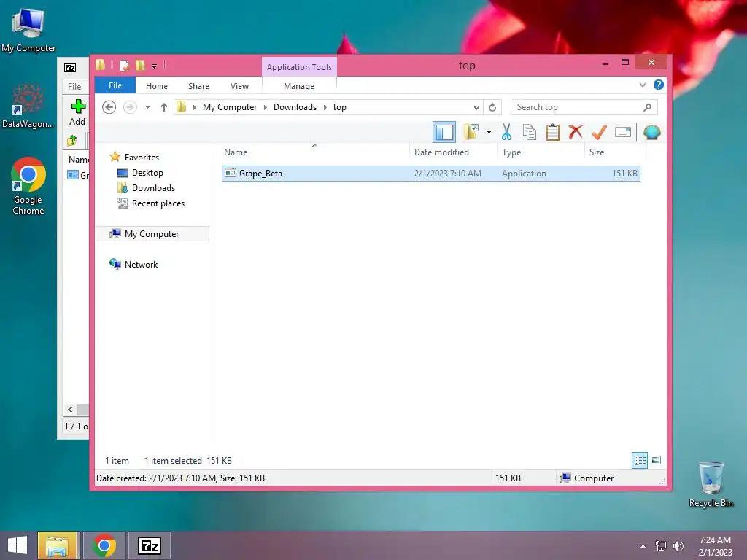747x560 pixels.
Task: Open the recent locations dropdown
Action: pyautogui.click(x=147, y=107)
